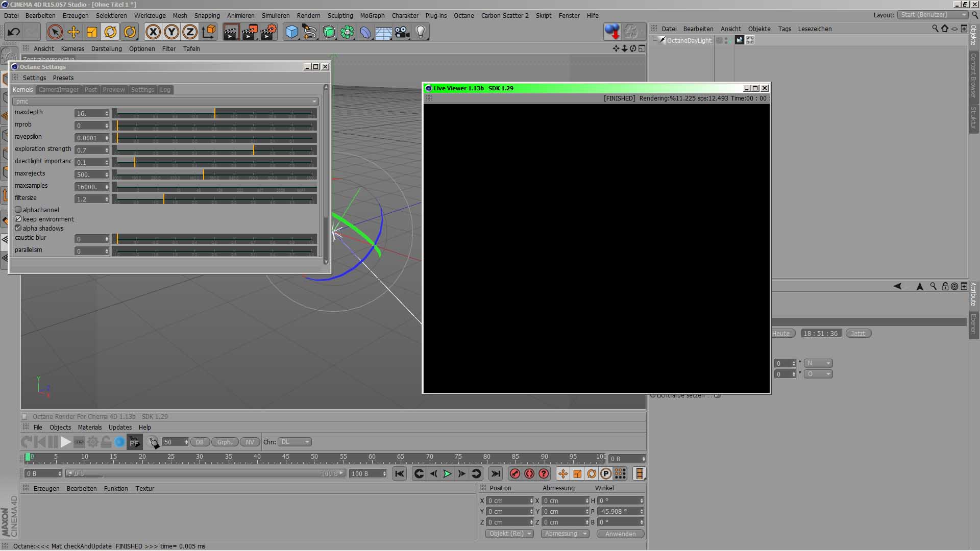Expand the Chn DL channel dropdown
The height and width of the screenshot is (551, 980).
click(x=295, y=442)
